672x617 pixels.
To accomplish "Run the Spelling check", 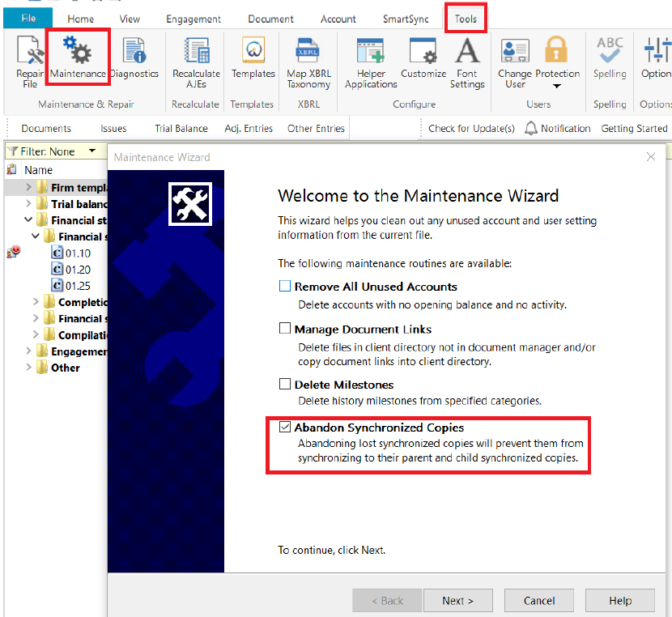I will (610, 57).
